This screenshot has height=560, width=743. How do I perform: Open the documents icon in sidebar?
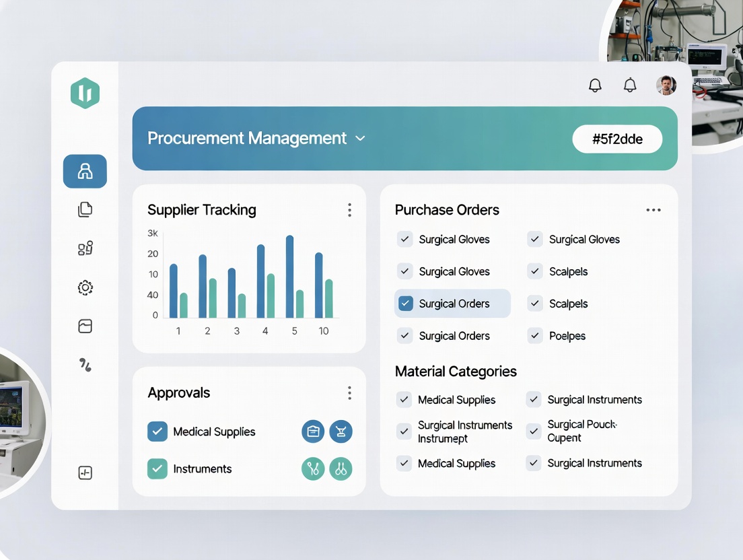point(85,209)
